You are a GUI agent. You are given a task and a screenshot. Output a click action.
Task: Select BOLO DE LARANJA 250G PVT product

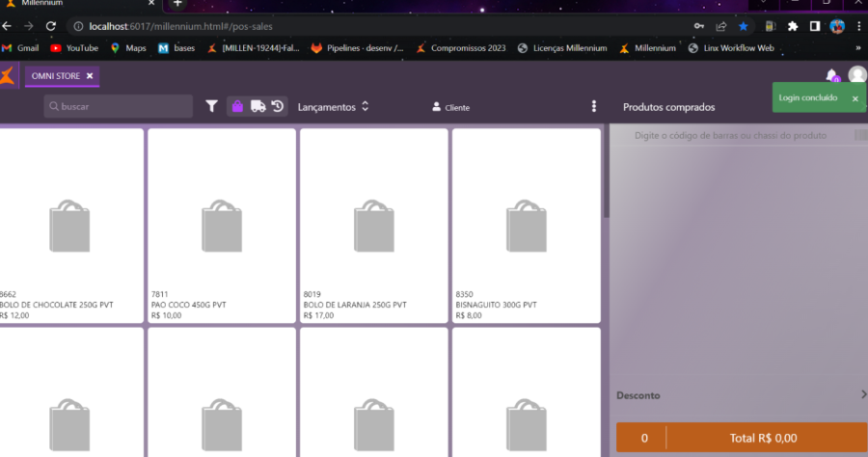[x=374, y=226]
